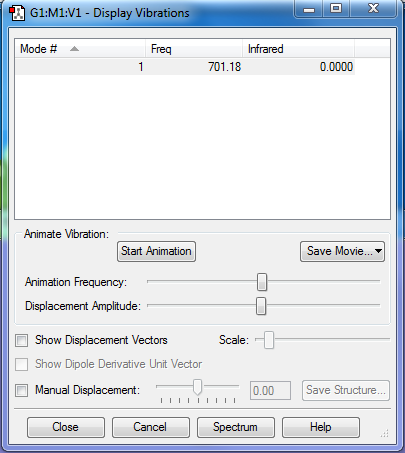The image size is (405, 453).
Task: Click the Help button
Action: pos(321,427)
